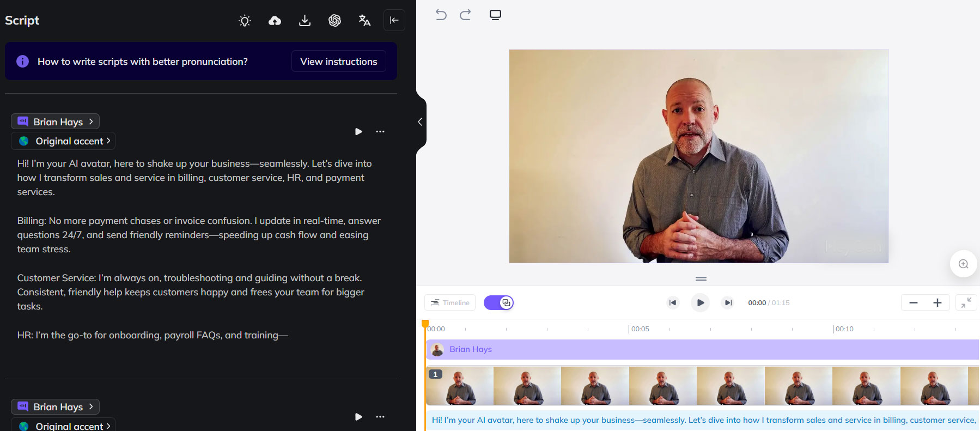The width and height of the screenshot is (980, 431).
Task: Click View instructions button
Action: click(x=339, y=61)
